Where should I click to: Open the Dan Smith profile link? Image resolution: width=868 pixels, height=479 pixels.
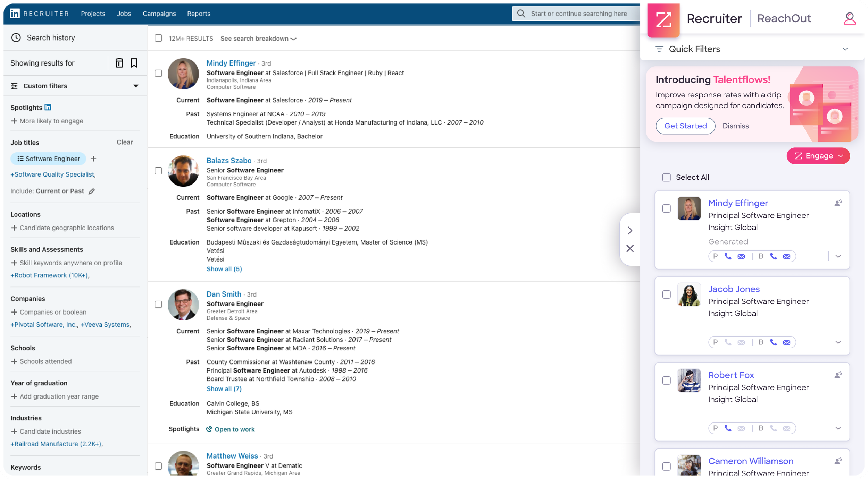point(224,294)
